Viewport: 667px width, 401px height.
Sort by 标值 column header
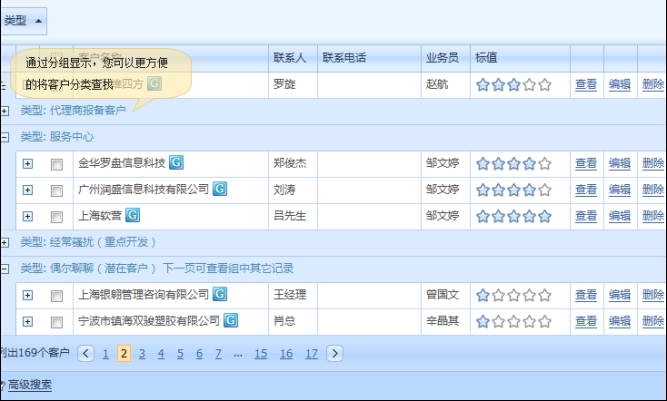(520, 58)
